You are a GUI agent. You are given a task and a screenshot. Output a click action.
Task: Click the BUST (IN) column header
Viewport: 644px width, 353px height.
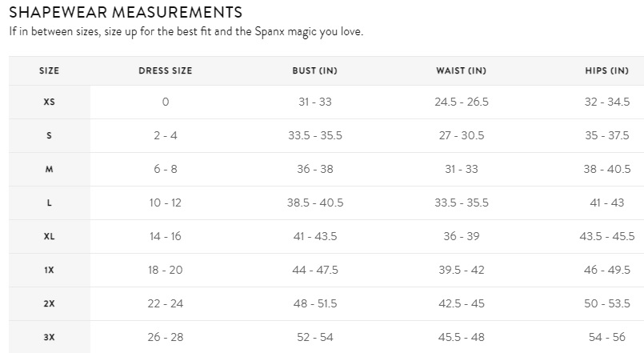point(314,70)
